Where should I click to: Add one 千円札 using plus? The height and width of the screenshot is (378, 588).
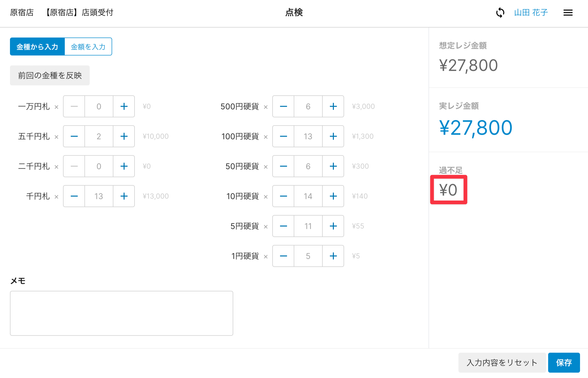[x=124, y=196]
